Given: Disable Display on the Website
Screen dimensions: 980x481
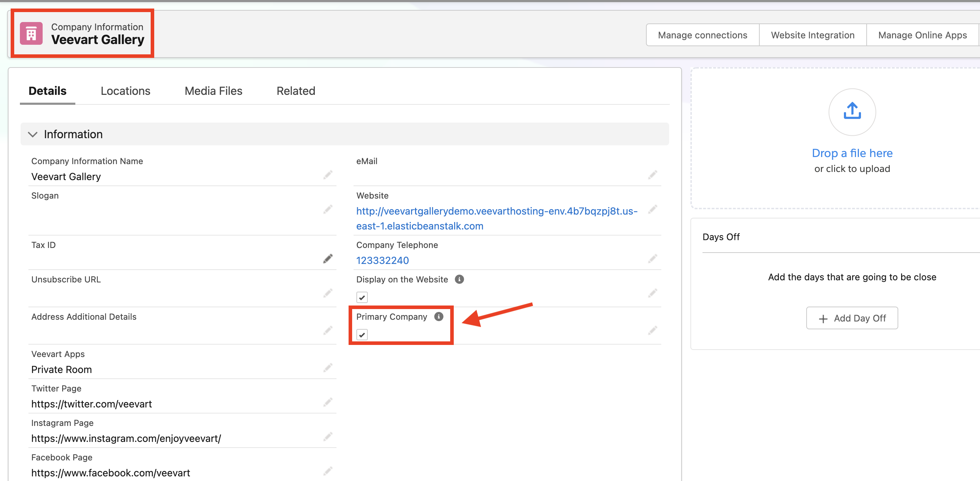Looking at the screenshot, I should (362, 297).
